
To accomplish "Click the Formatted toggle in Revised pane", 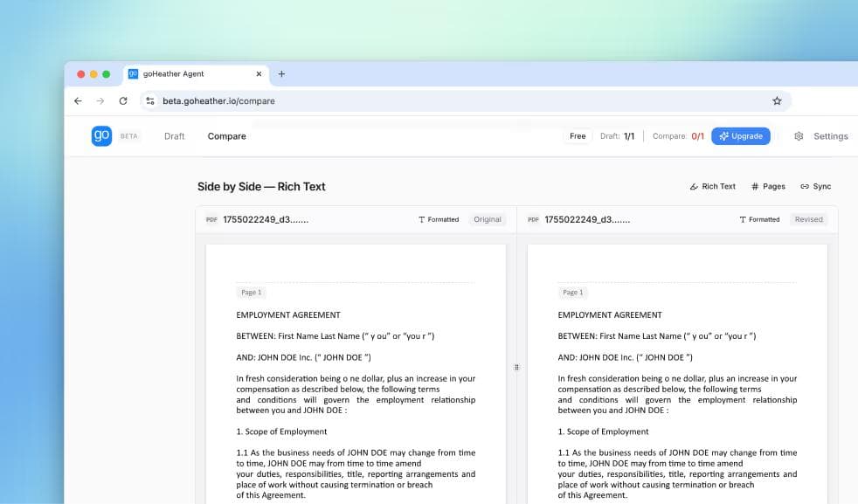I will 759,219.
